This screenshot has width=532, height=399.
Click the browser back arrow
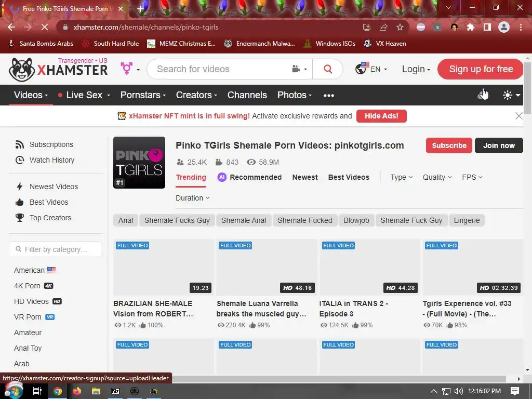tap(11, 27)
